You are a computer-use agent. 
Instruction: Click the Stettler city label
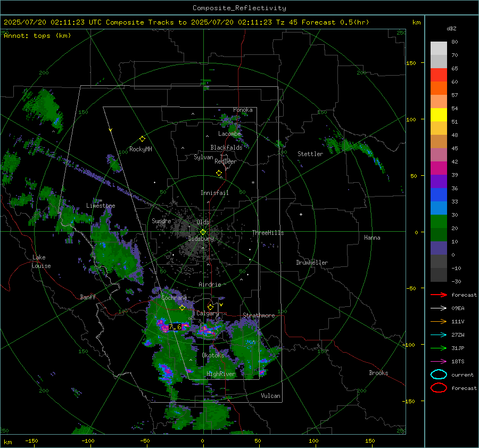pos(310,154)
